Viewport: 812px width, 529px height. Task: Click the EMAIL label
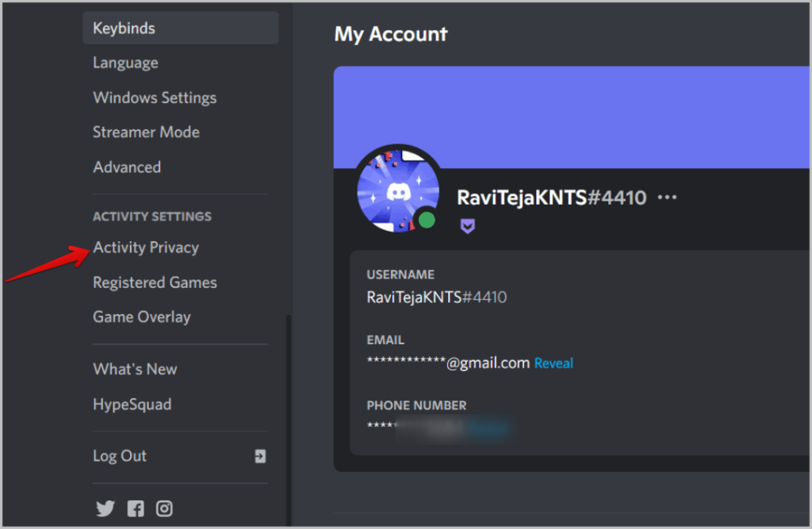coord(385,340)
